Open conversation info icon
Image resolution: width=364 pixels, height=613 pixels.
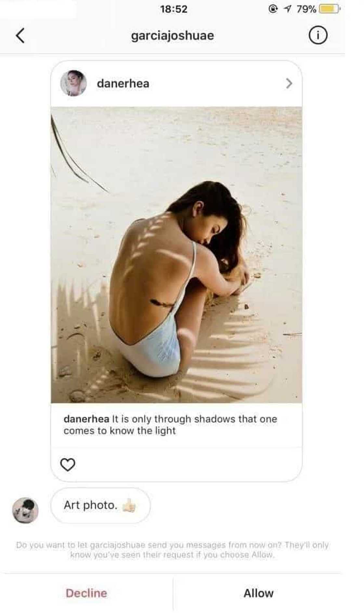click(318, 35)
